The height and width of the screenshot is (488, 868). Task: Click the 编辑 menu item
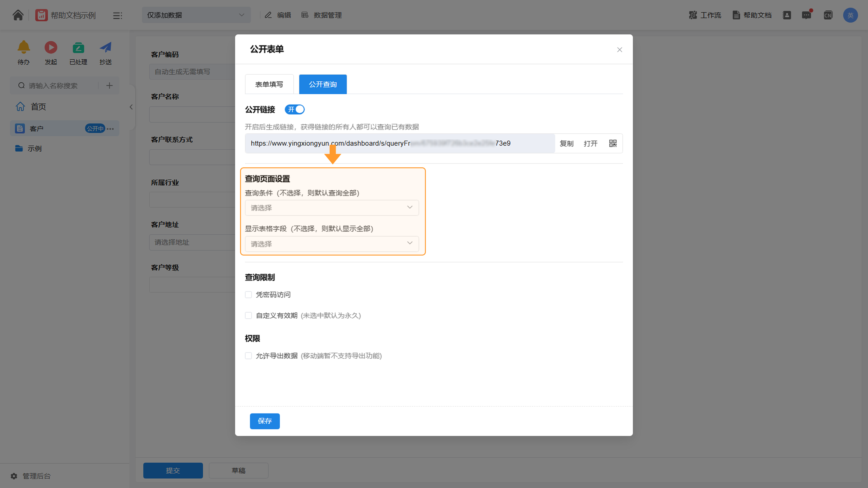(284, 15)
